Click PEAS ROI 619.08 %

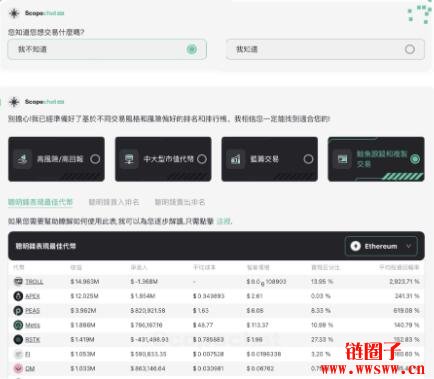(x=406, y=311)
